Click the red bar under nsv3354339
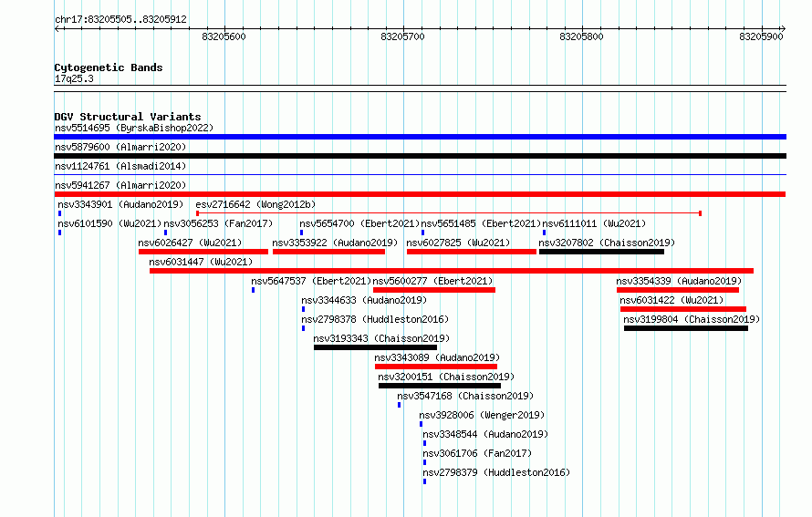This screenshot has width=812, height=517. point(678,290)
